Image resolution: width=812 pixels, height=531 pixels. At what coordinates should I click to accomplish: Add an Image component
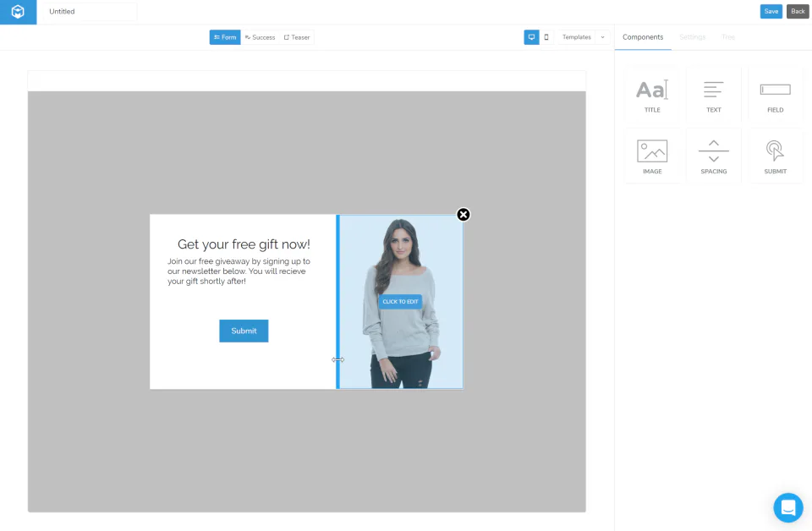[x=652, y=156]
